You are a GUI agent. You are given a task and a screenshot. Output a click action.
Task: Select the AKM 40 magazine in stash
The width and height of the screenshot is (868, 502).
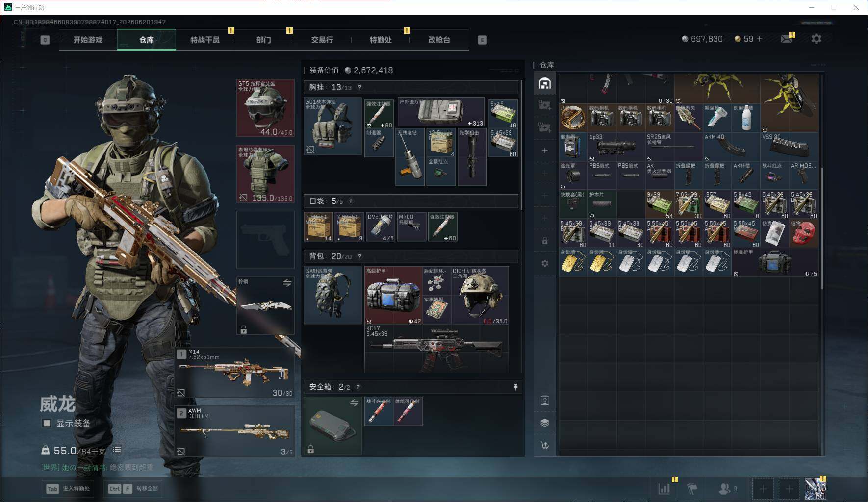pos(731,147)
